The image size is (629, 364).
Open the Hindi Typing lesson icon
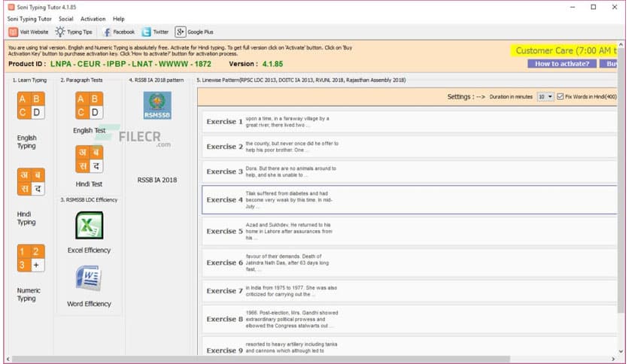(31, 182)
